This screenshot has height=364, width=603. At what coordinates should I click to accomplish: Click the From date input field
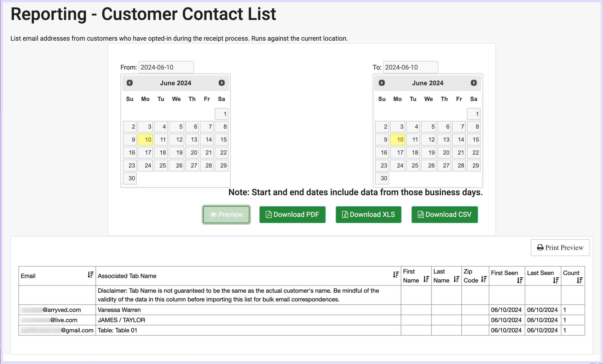[166, 67]
